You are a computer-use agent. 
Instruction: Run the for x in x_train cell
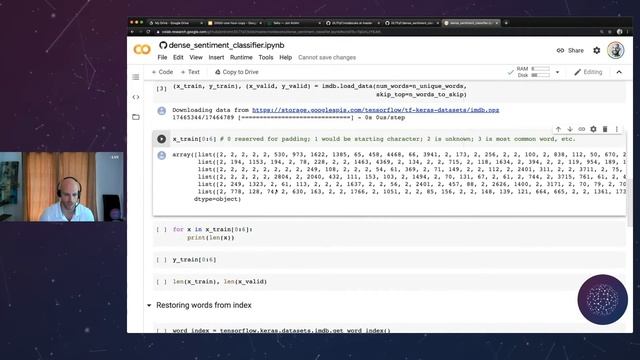coord(162,229)
